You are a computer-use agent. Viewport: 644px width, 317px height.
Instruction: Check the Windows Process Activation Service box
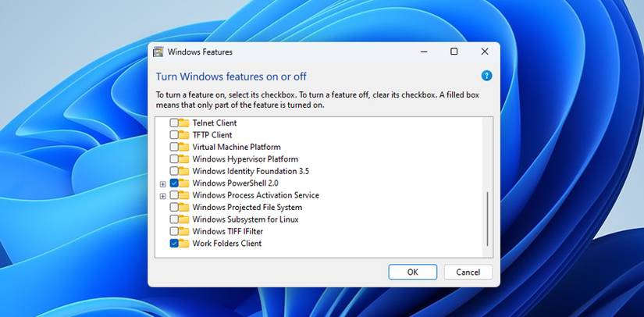point(174,195)
